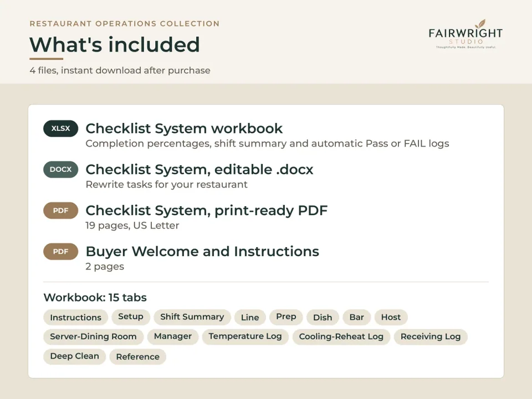Viewport: 532px width, 399px height.
Task: Click the Fairwright Studio logo
Action: click(465, 34)
